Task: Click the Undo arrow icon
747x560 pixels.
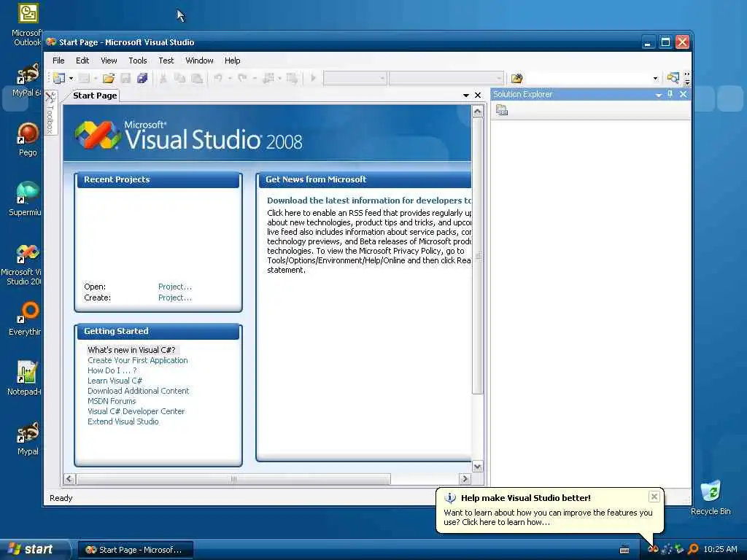Action: [217, 77]
